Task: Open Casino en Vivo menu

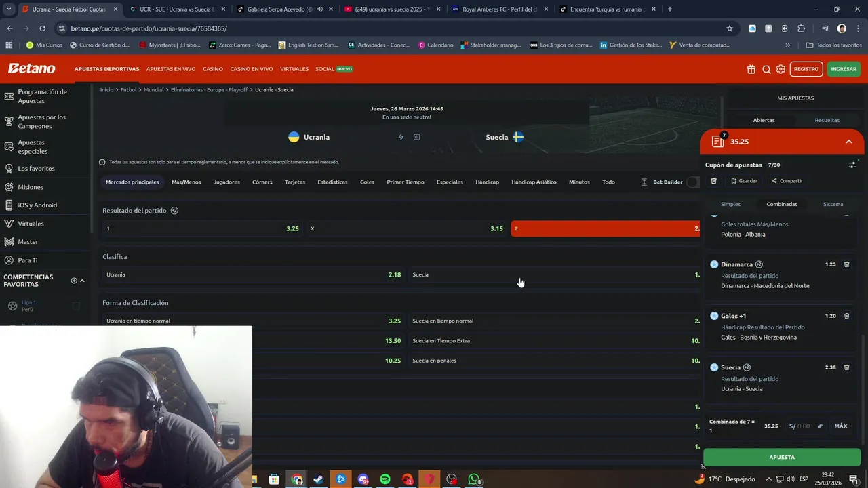Action: [x=252, y=69]
